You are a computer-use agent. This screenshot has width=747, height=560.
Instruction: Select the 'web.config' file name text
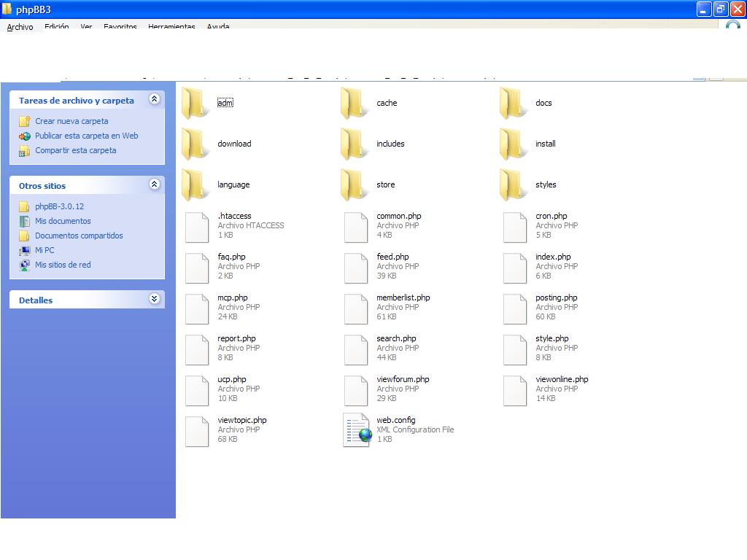tap(396, 420)
